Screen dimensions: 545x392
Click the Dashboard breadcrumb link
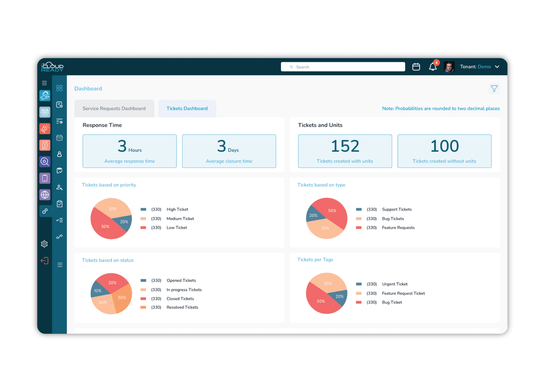click(x=88, y=88)
